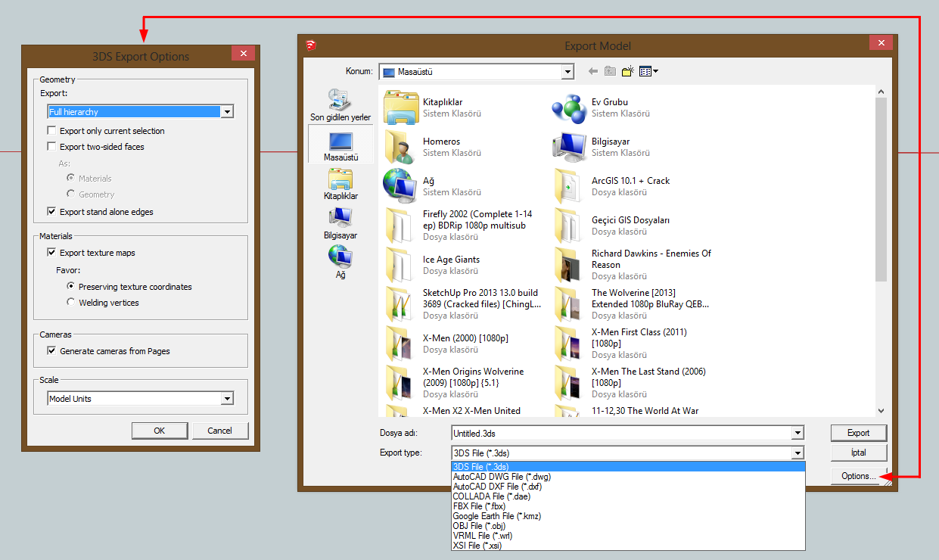
Task: Select Ağ in places sidebar
Action: click(340, 263)
